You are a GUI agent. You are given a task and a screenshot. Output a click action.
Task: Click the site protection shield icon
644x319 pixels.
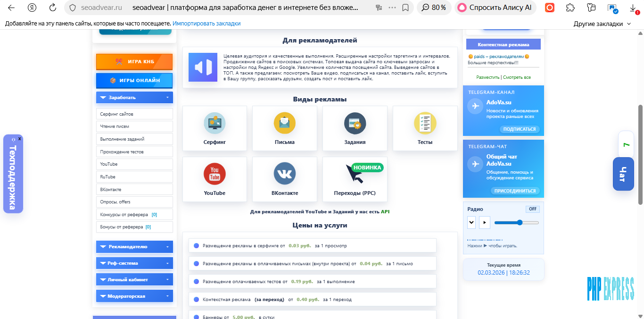pyautogui.click(x=72, y=8)
